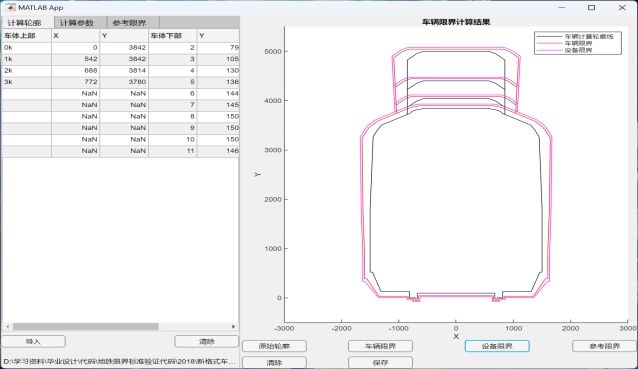Click the 保存 button
Viewport: 638px width, 369px height.
pyautogui.click(x=380, y=362)
